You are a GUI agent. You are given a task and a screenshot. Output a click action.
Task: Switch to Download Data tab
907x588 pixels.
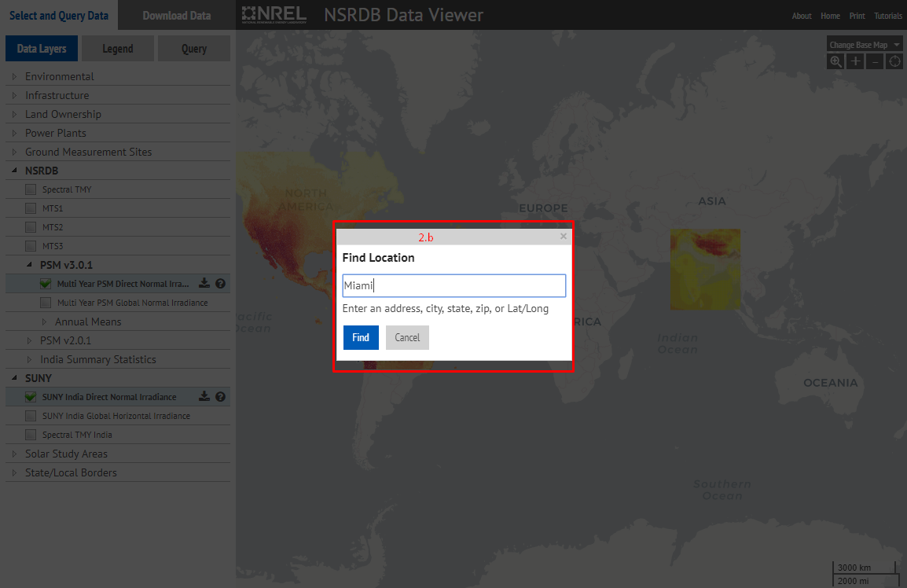[x=176, y=16]
